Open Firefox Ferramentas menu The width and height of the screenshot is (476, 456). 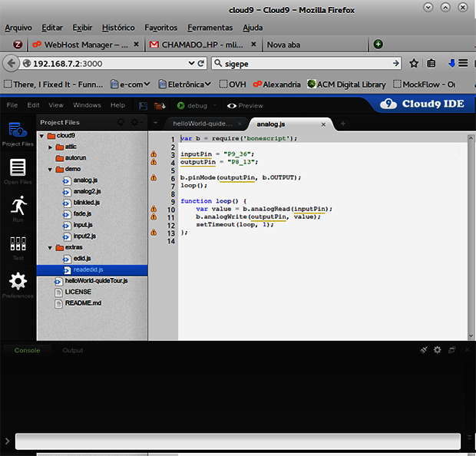point(210,28)
